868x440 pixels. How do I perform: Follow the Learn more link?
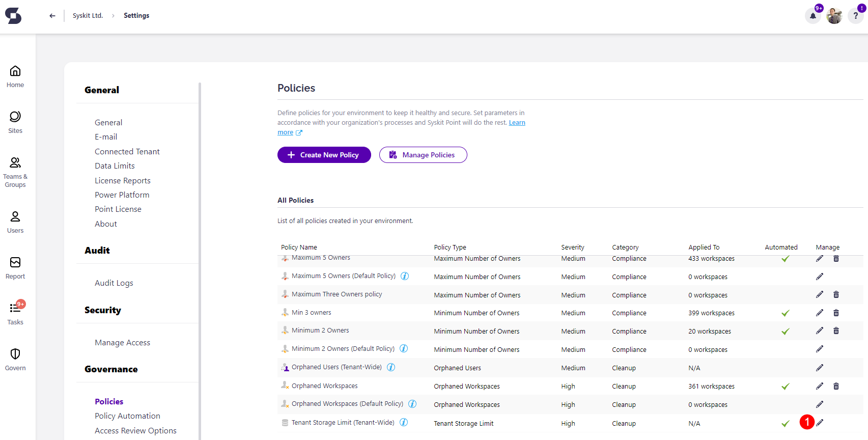(517, 123)
